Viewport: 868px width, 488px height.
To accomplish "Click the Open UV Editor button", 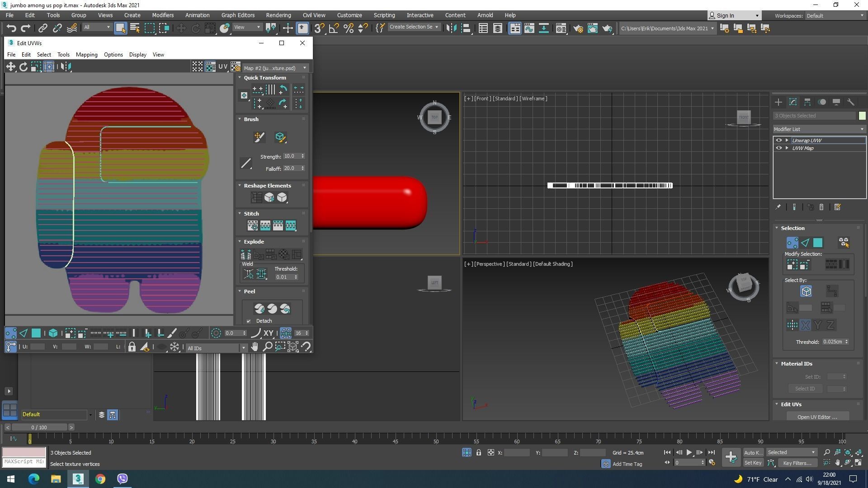I will 817,417.
